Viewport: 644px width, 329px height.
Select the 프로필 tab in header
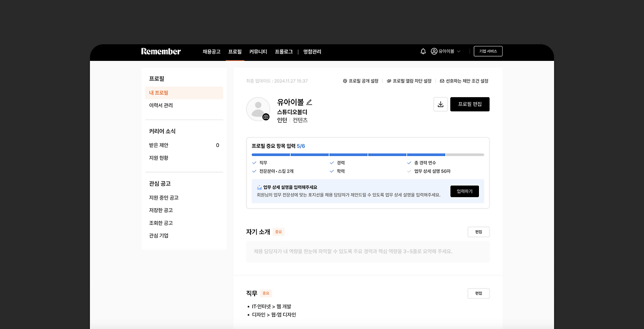pos(235,51)
